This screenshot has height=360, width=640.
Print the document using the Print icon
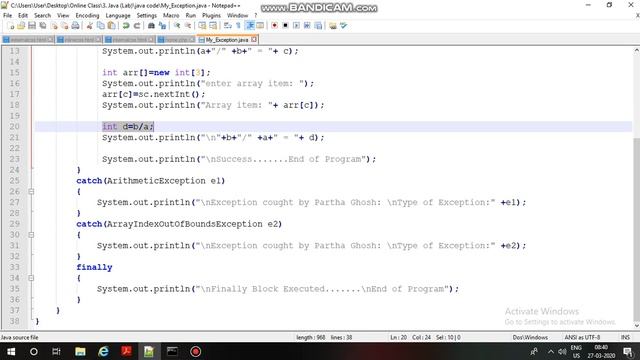[x=76, y=26]
